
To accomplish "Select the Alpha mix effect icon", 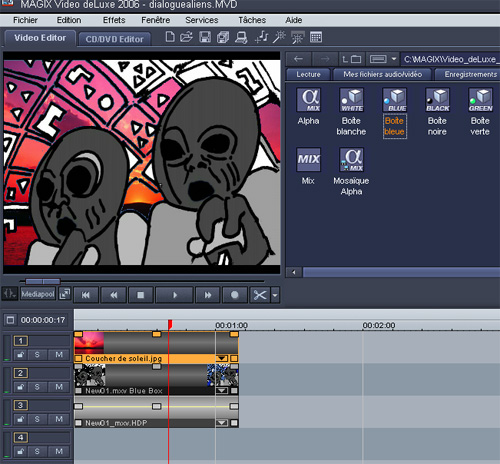I will [309, 100].
